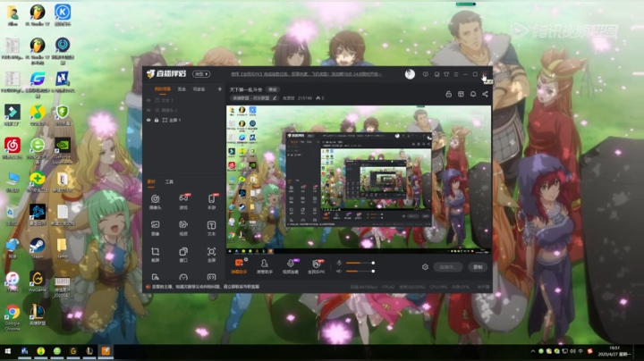This screenshot has width=644, height=361.
Task: Open Steam desktop shortcut
Action: click(x=38, y=248)
